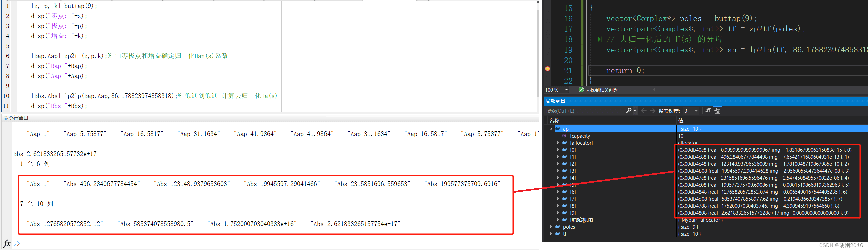This screenshot has width=868, height=251.
Task: Toggle the highlighted 'ab' display mode button
Action: point(717,111)
